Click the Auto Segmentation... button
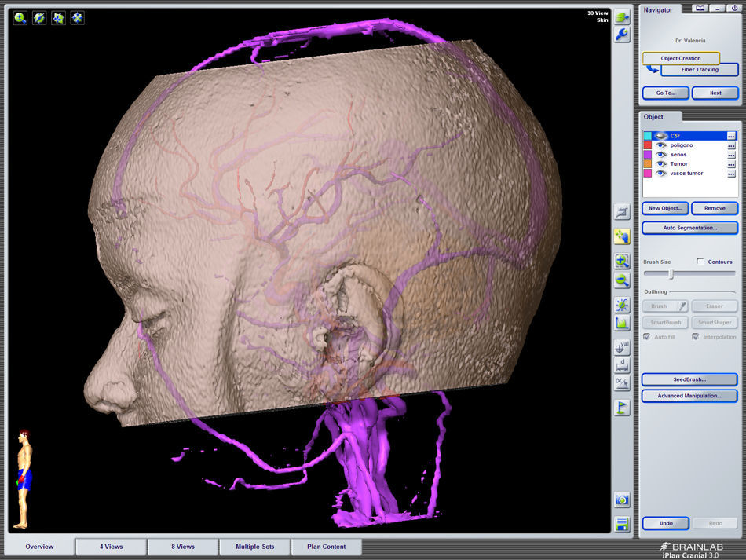The image size is (746, 560). pyautogui.click(x=689, y=228)
